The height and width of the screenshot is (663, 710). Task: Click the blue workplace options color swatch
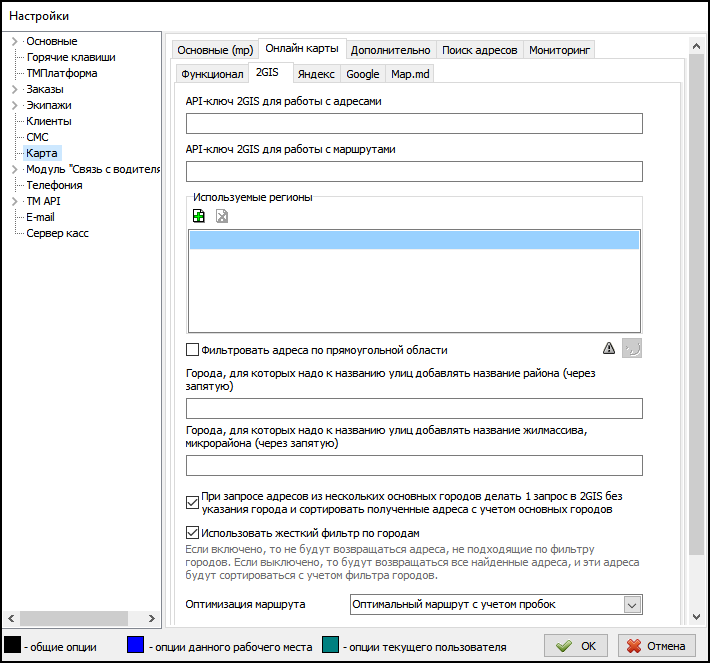tap(136, 646)
